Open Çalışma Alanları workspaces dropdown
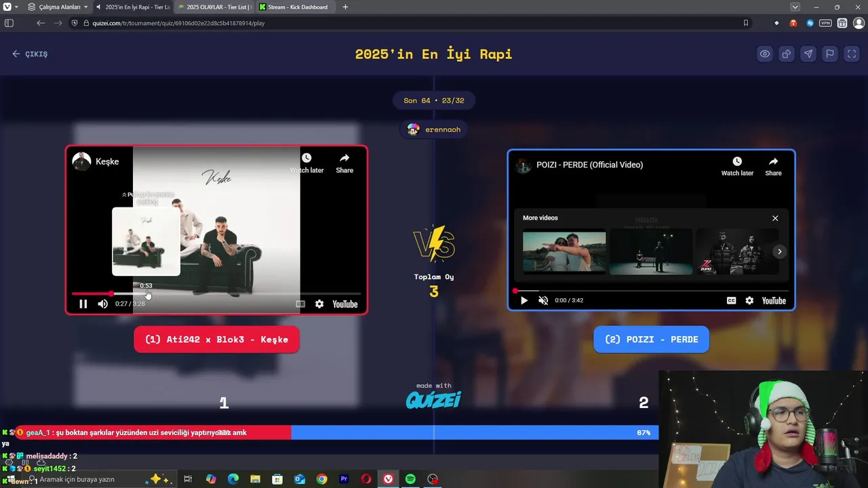Image resolution: width=868 pixels, height=488 pixels. click(58, 7)
